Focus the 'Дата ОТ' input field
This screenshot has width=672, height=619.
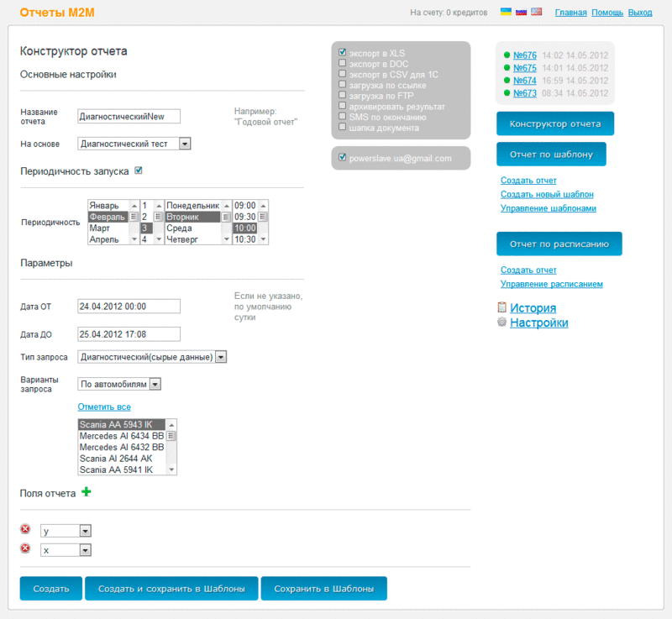(129, 307)
